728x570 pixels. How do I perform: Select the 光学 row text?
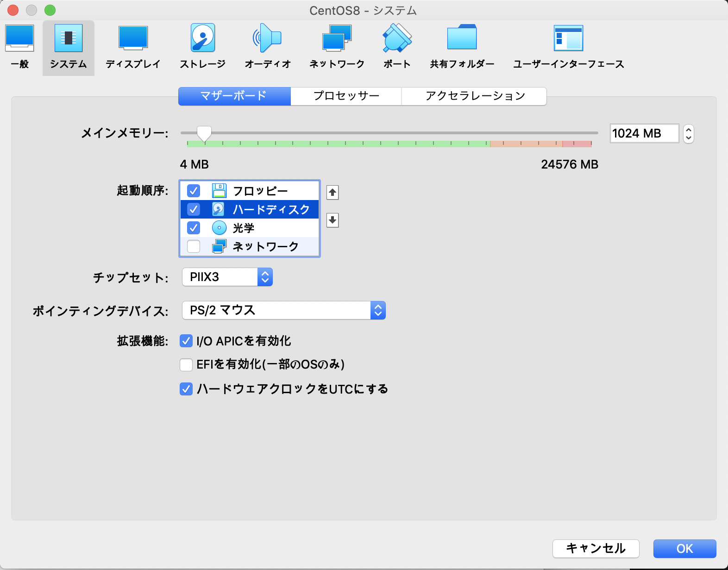pyautogui.click(x=244, y=228)
